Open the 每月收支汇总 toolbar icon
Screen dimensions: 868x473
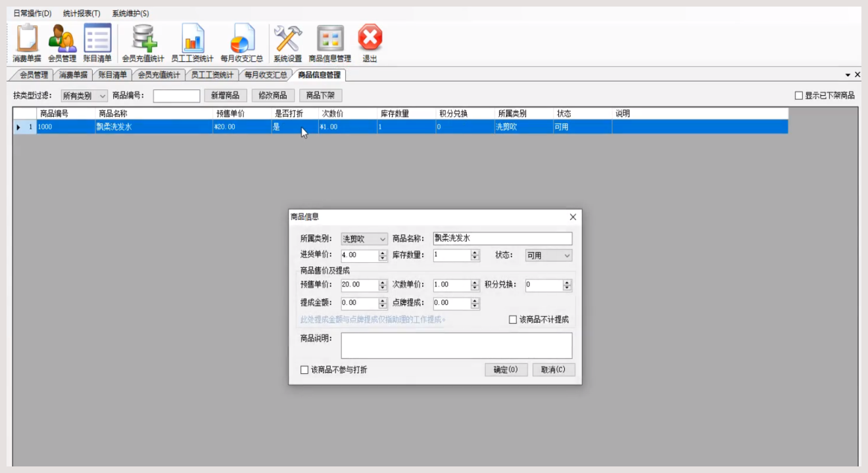[242, 43]
